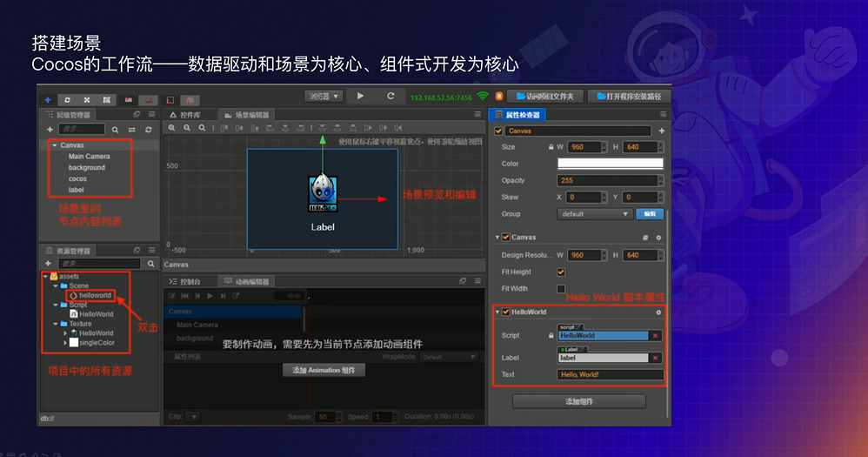
Task: Open the animation Clip dropdown
Action: (193, 417)
